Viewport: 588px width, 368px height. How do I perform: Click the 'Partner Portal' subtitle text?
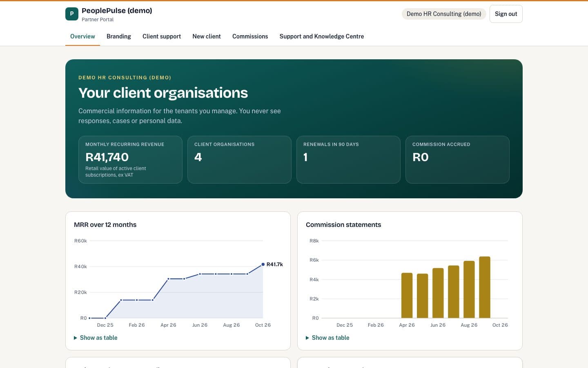pos(98,20)
